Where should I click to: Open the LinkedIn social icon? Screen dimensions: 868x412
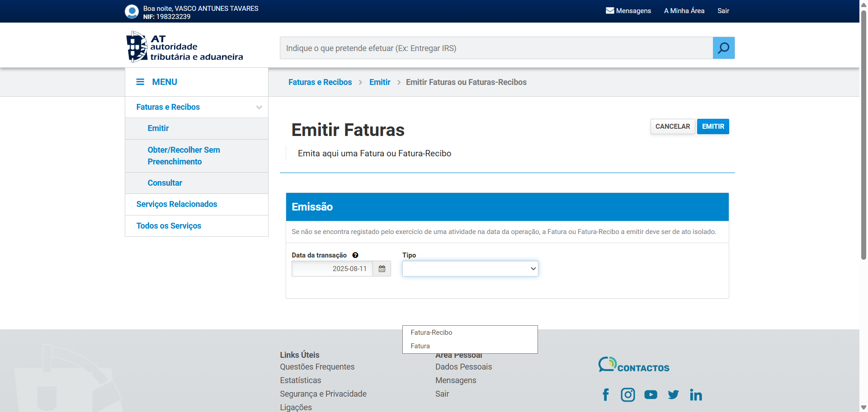click(696, 394)
